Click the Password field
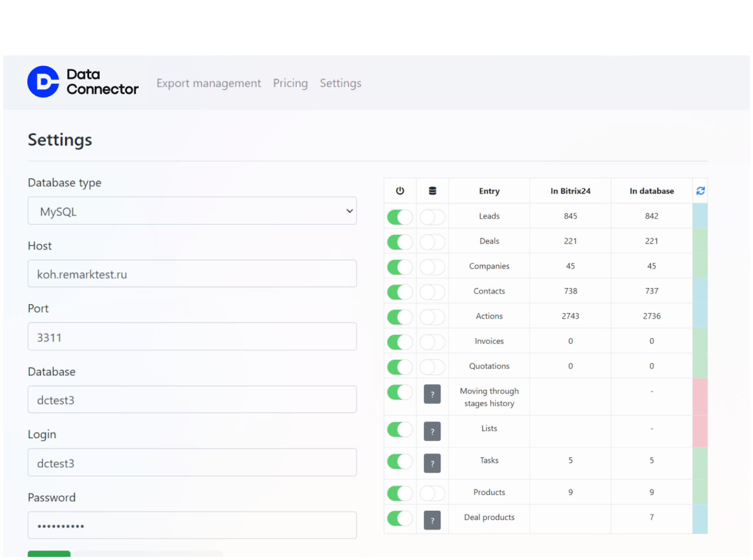This screenshot has width=753, height=560. 192,525
